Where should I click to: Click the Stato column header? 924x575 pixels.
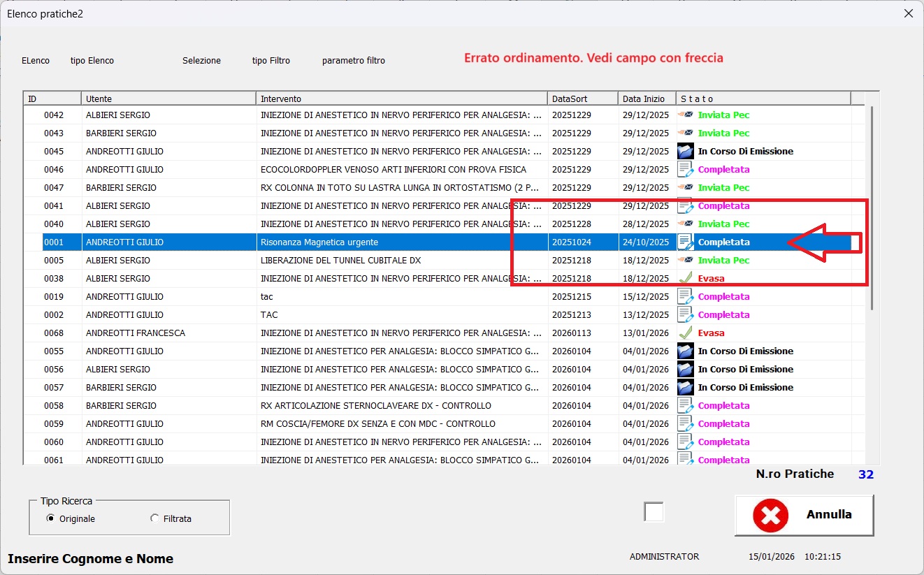click(763, 99)
